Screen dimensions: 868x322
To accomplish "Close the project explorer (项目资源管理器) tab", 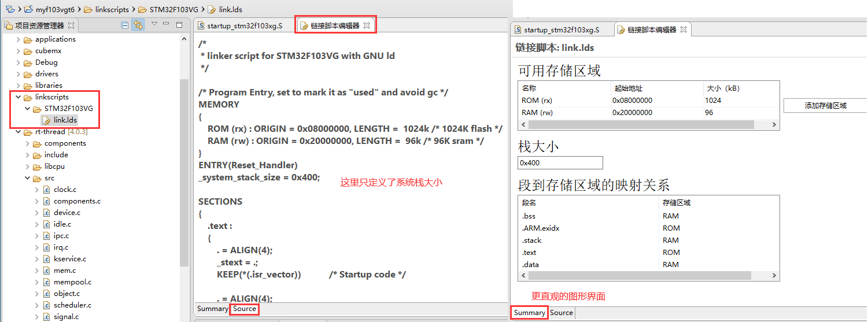I will (x=71, y=25).
